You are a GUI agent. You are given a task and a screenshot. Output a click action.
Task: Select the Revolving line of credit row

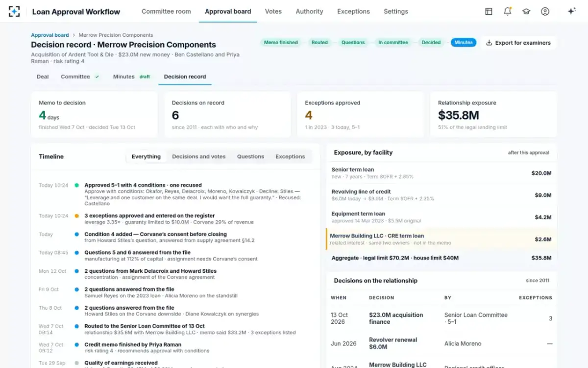[x=441, y=195]
